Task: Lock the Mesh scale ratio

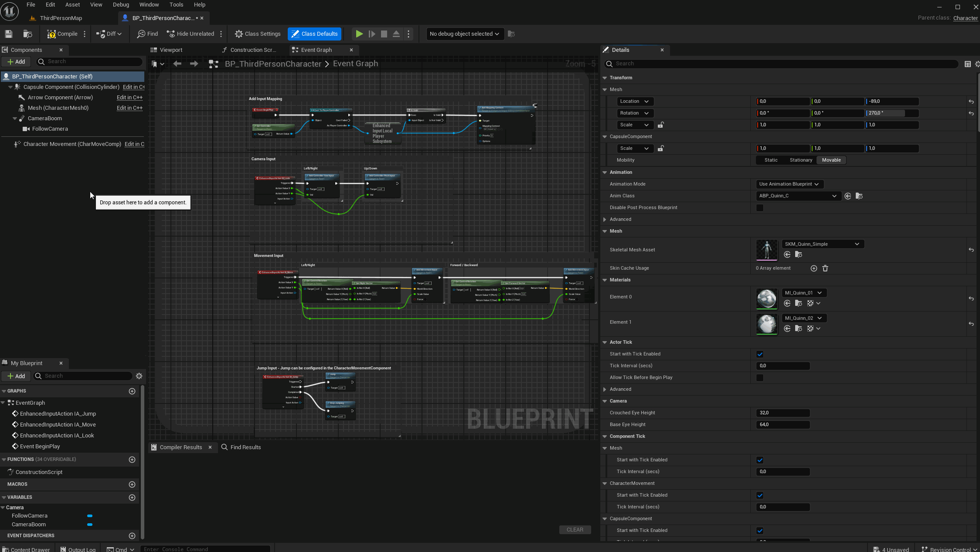Action: 660,125
